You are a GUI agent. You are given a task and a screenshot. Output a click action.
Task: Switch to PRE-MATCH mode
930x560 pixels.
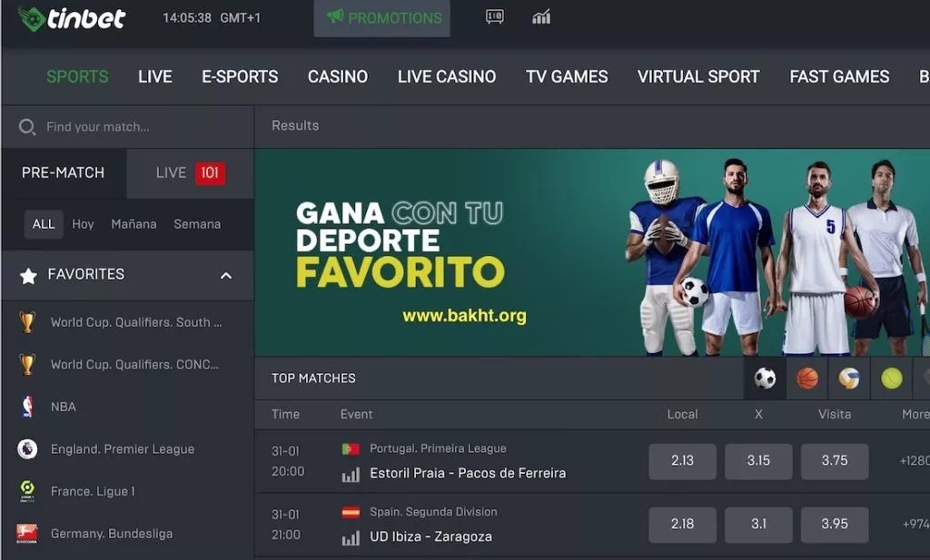[64, 173]
